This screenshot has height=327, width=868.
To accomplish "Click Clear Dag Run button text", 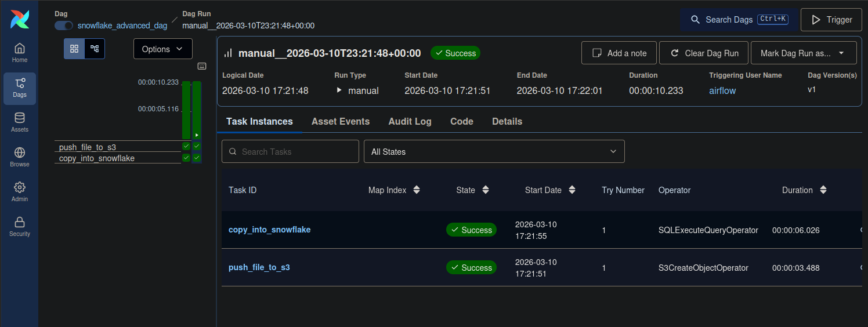I will 712,53.
